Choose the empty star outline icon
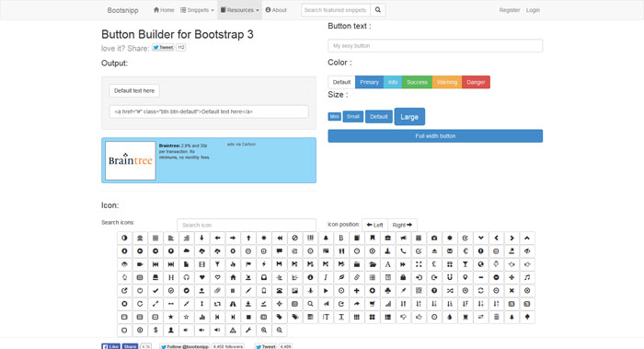This screenshot has height=349, width=644. point(187,317)
